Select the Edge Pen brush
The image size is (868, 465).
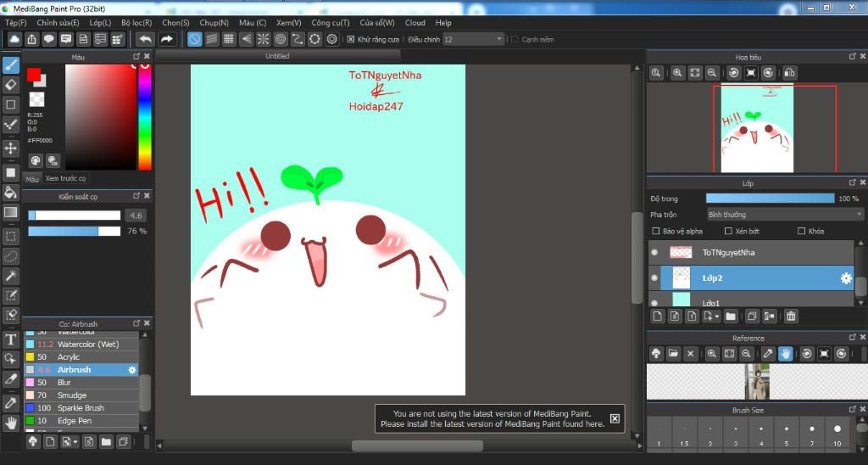point(81,421)
